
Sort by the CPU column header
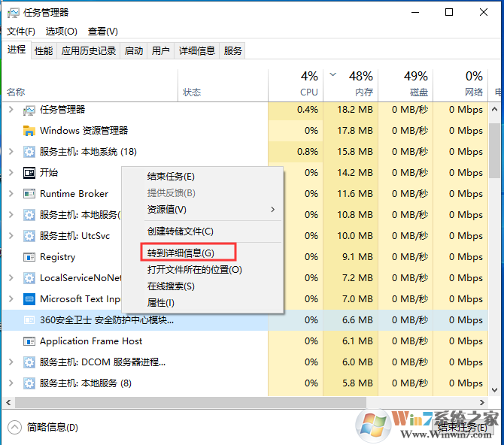pyautogui.click(x=296, y=85)
